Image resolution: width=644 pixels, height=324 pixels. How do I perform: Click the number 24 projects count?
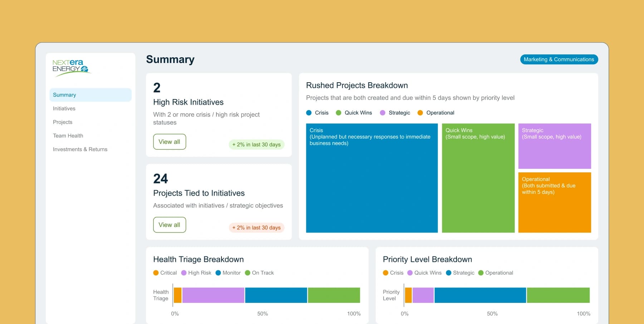click(161, 178)
